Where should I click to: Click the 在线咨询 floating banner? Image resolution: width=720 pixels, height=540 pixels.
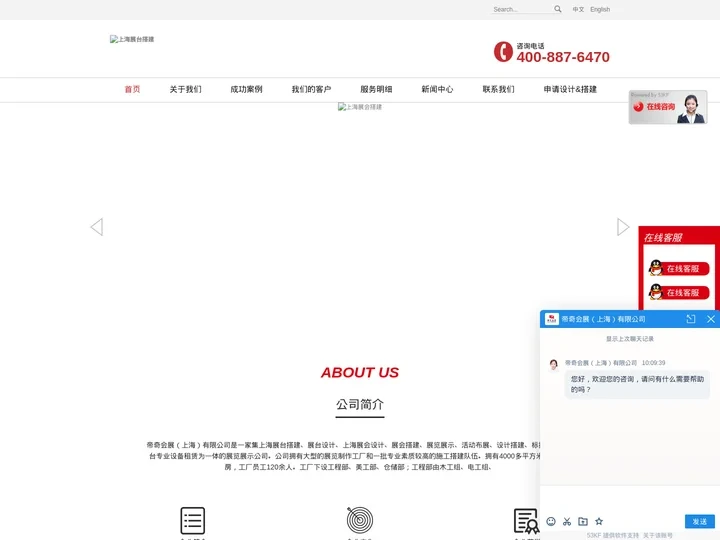668,107
